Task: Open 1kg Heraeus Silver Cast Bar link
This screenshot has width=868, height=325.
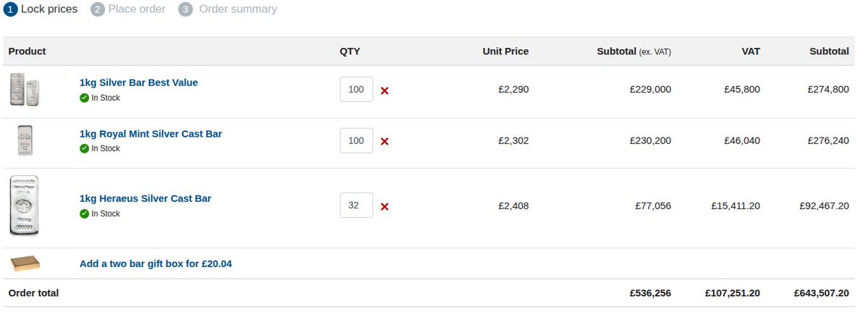Action: (x=145, y=198)
